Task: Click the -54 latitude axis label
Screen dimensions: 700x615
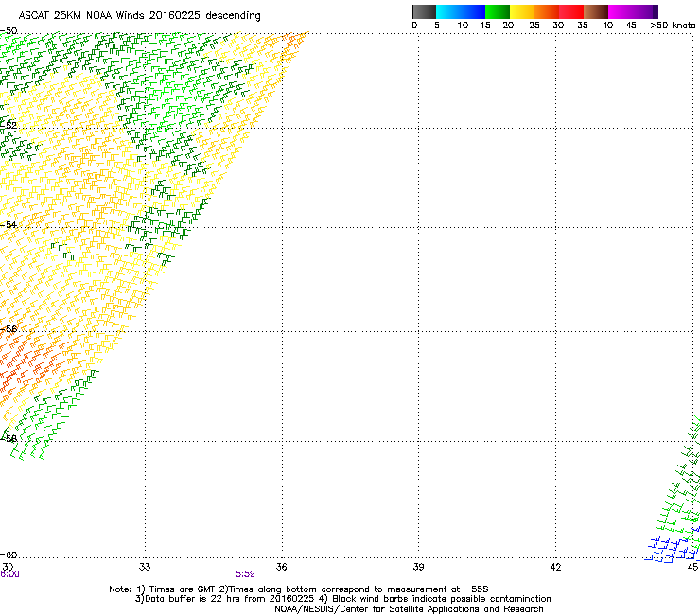Action: (x=9, y=224)
